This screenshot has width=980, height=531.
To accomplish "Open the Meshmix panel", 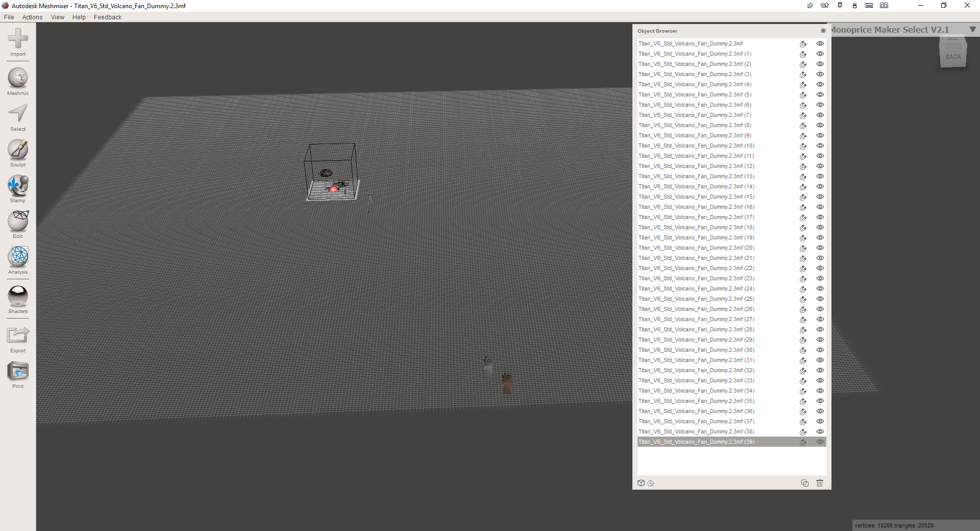I will coord(18,81).
